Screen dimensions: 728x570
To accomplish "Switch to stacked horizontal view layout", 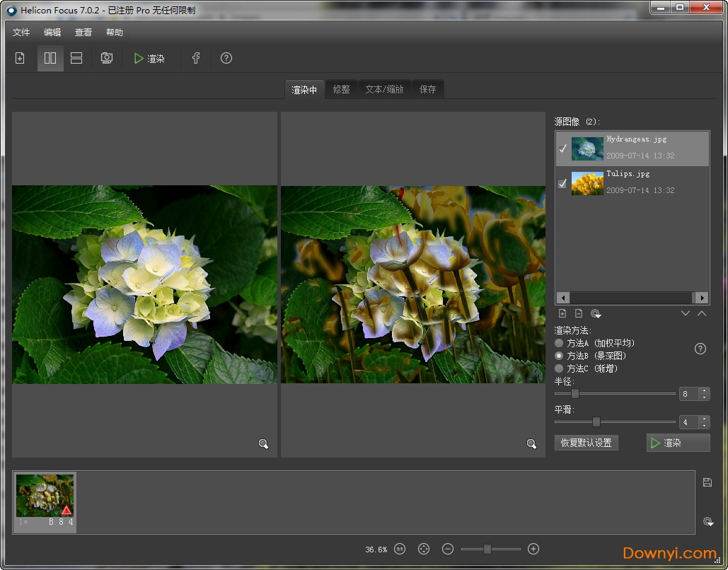I will click(x=76, y=59).
